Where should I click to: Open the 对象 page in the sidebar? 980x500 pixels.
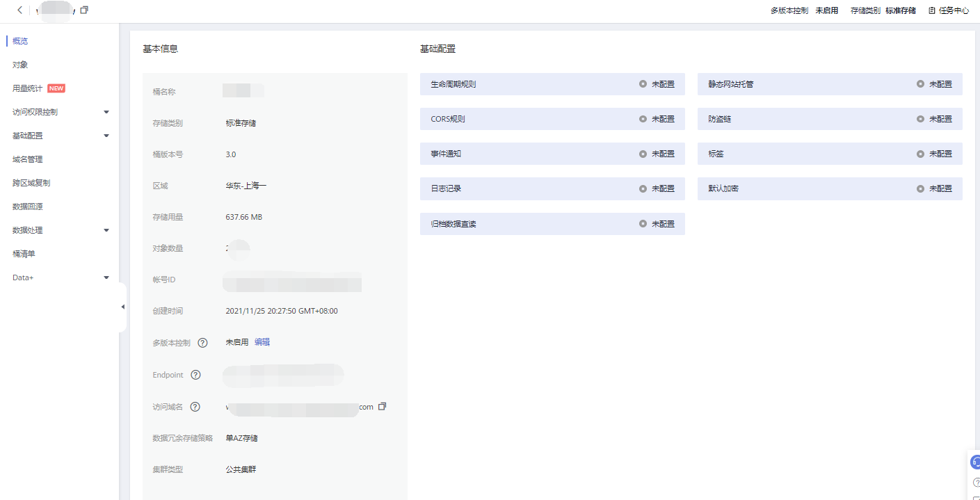tap(20, 65)
